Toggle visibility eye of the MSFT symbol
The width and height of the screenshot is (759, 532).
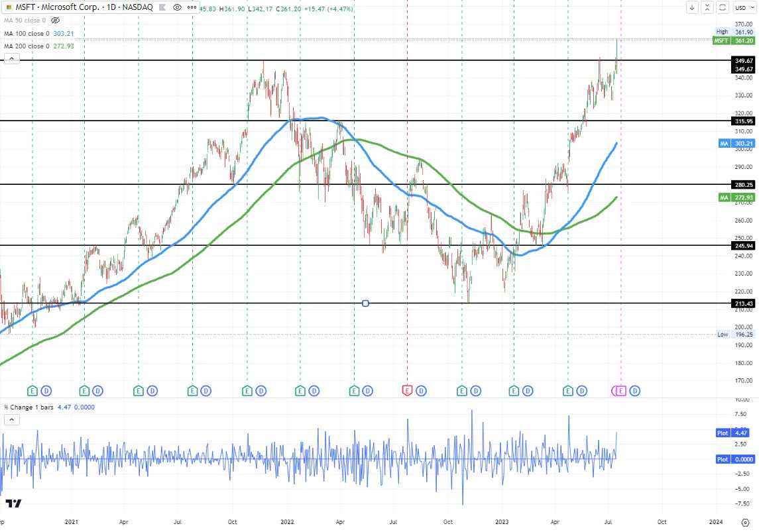click(x=177, y=7)
